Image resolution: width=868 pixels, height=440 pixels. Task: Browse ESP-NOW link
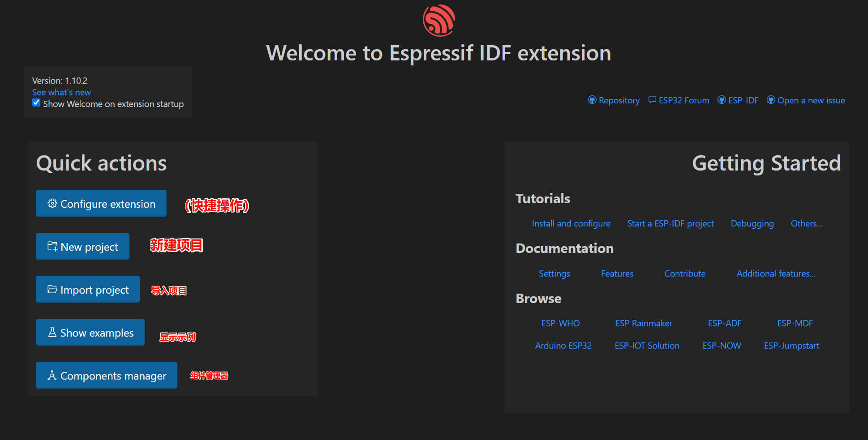(x=722, y=346)
